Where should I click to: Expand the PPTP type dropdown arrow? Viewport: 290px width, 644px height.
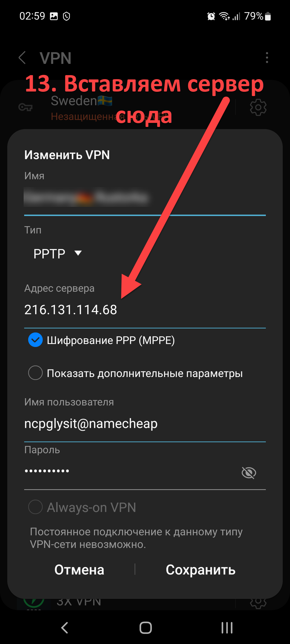[x=78, y=253]
